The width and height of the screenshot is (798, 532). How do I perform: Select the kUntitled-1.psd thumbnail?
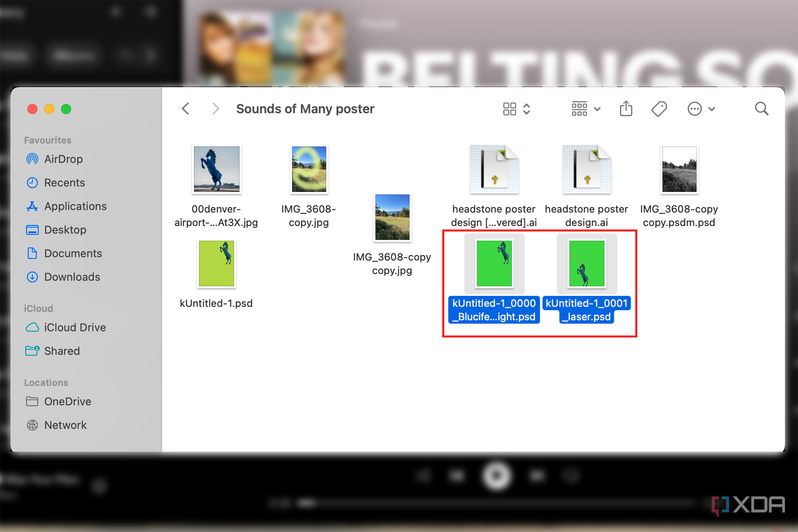tap(217, 264)
